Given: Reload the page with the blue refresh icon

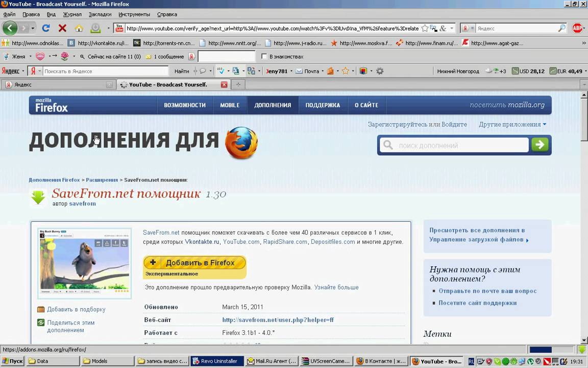Looking at the screenshot, I should pos(46,28).
